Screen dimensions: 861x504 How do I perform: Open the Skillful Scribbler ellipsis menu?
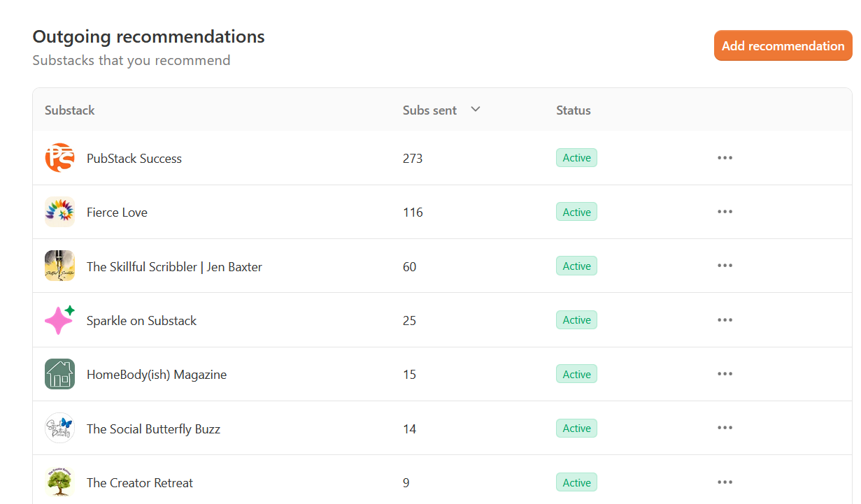725,266
